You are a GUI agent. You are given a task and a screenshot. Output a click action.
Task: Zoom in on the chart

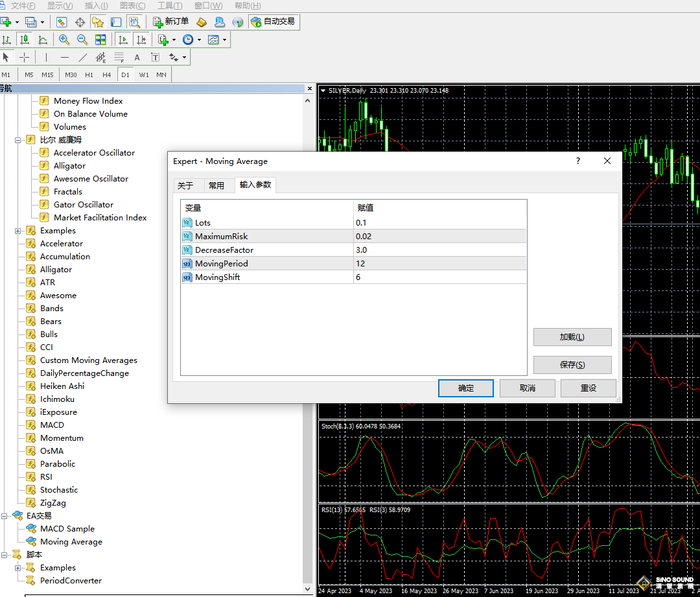point(64,40)
